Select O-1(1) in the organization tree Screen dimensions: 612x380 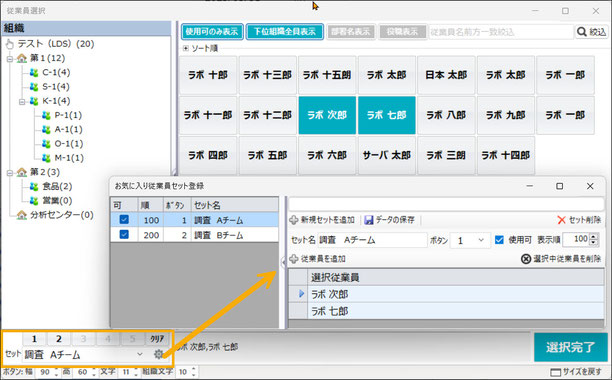[x=69, y=144]
